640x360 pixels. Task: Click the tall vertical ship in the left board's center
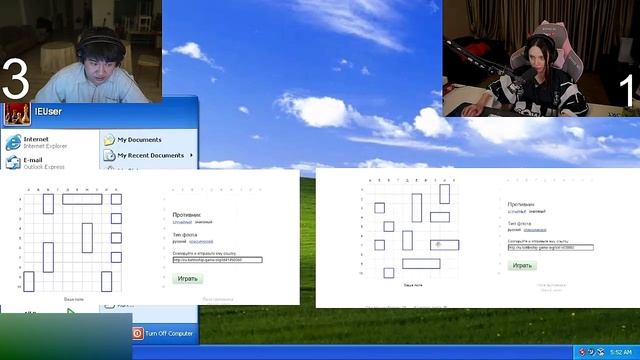(87, 238)
